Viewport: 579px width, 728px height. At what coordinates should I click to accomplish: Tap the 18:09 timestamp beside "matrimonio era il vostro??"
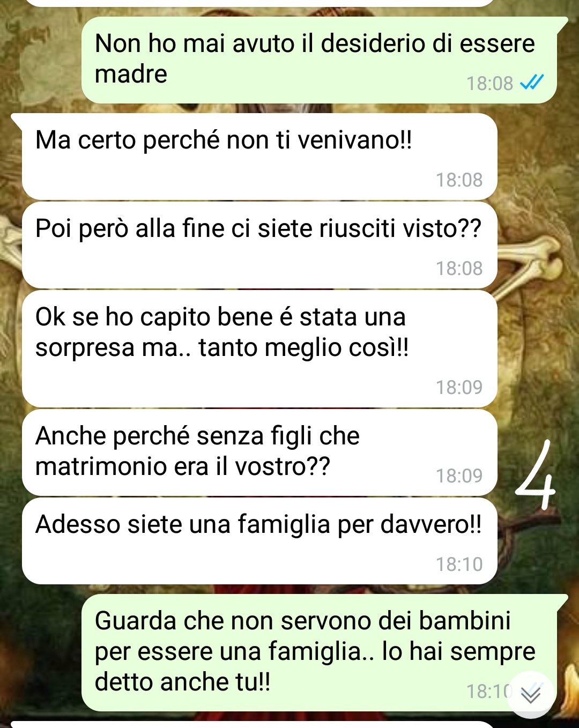click(459, 476)
